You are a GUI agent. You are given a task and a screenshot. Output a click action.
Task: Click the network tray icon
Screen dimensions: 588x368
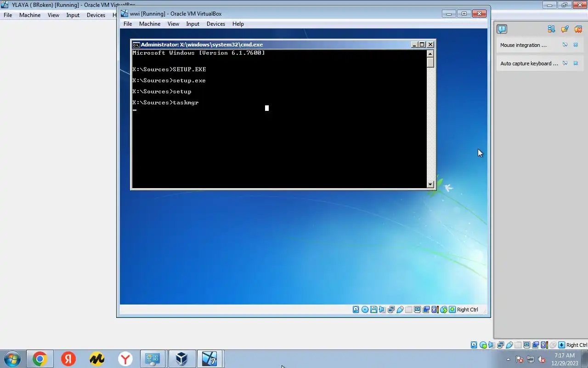pyautogui.click(x=531, y=359)
